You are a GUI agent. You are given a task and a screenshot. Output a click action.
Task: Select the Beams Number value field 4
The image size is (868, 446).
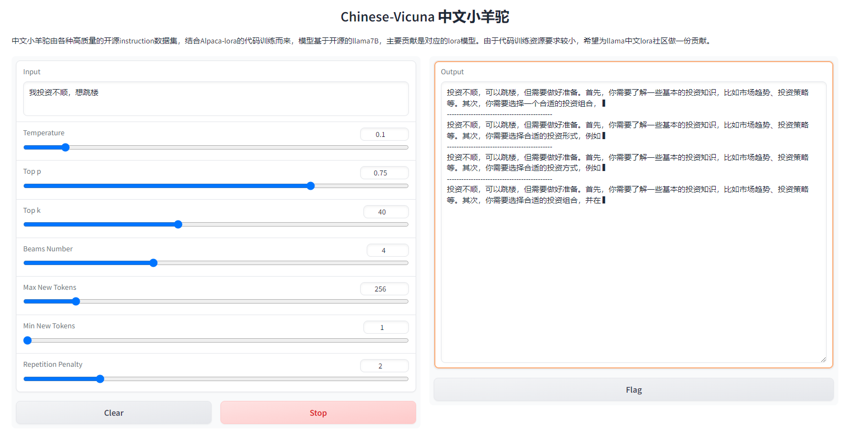click(x=388, y=250)
